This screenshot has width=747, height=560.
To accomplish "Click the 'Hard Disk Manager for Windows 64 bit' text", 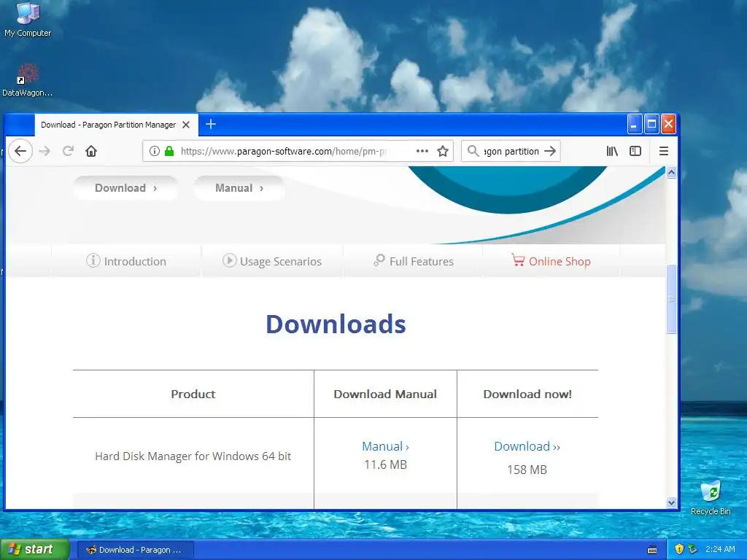I will pyautogui.click(x=193, y=456).
